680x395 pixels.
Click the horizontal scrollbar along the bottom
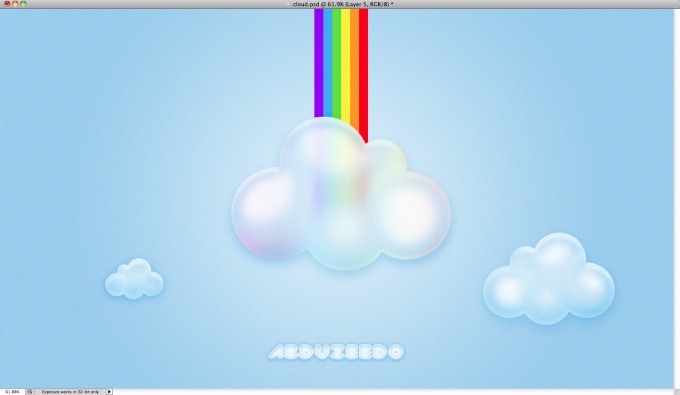392,392
